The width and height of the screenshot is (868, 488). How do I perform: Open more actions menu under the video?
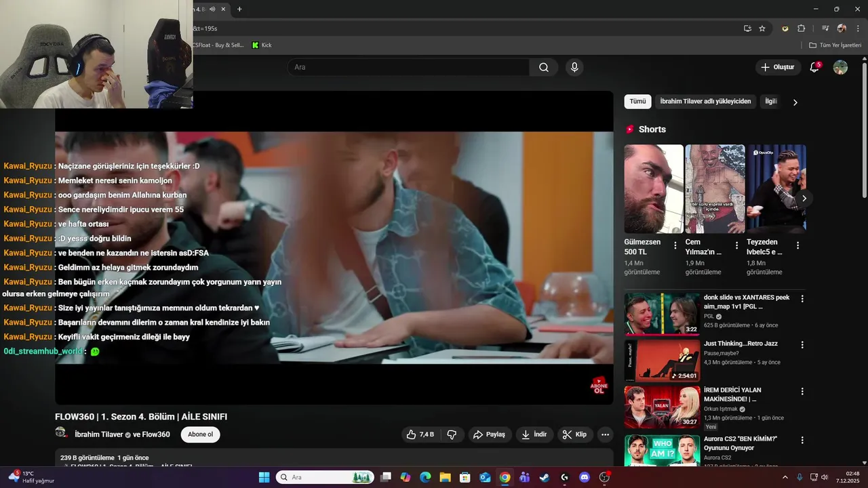point(606,434)
